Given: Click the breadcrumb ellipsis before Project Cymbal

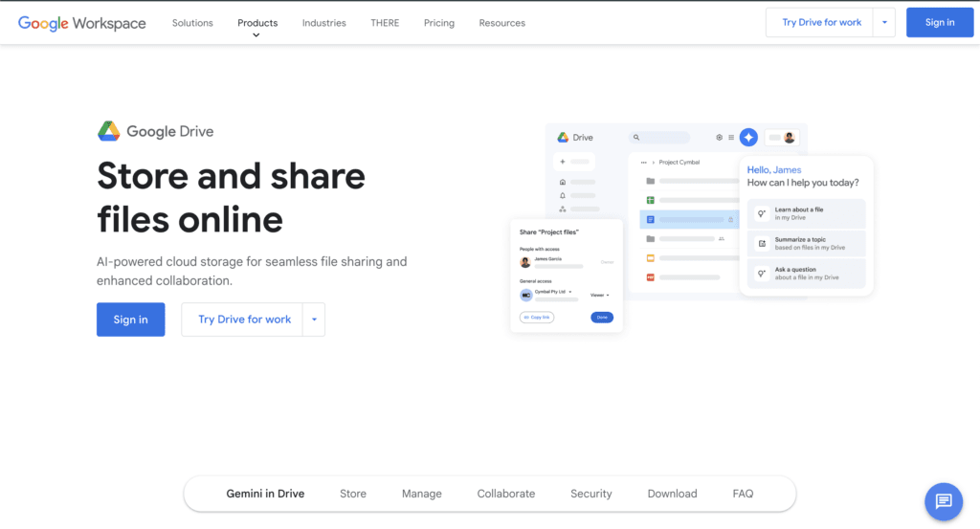Looking at the screenshot, I should (x=644, y=163).
